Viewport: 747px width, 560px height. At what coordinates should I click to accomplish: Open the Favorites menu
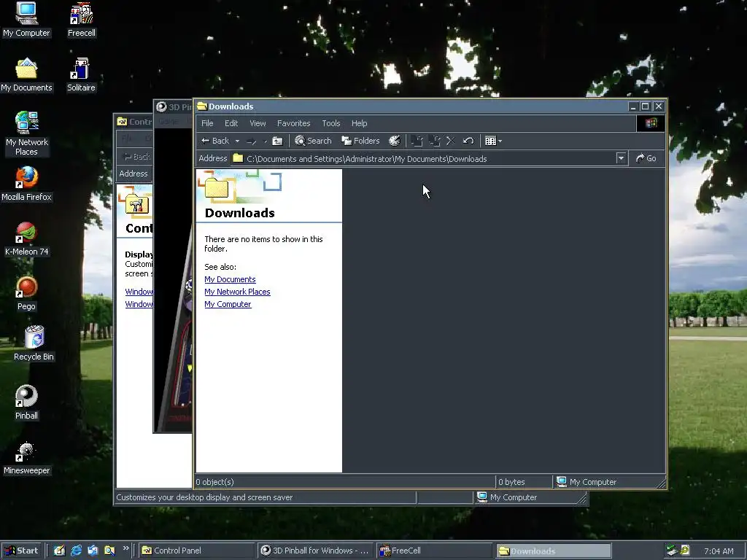(x=293, y=123)
